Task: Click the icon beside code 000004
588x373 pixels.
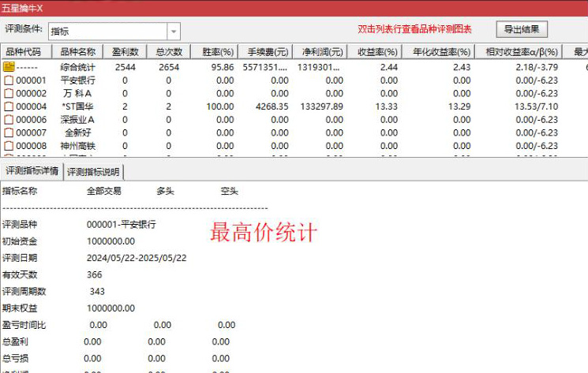Action: [x=9, y=106]
